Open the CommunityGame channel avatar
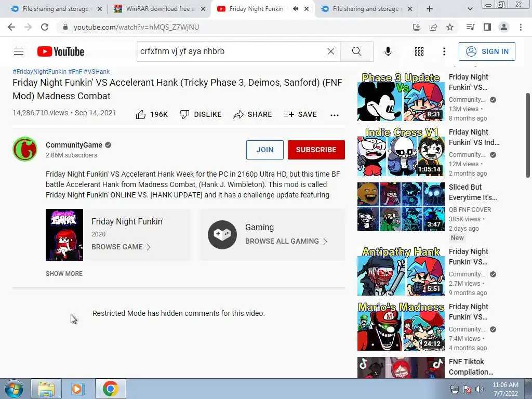532x399 pixels. (25, 149)
